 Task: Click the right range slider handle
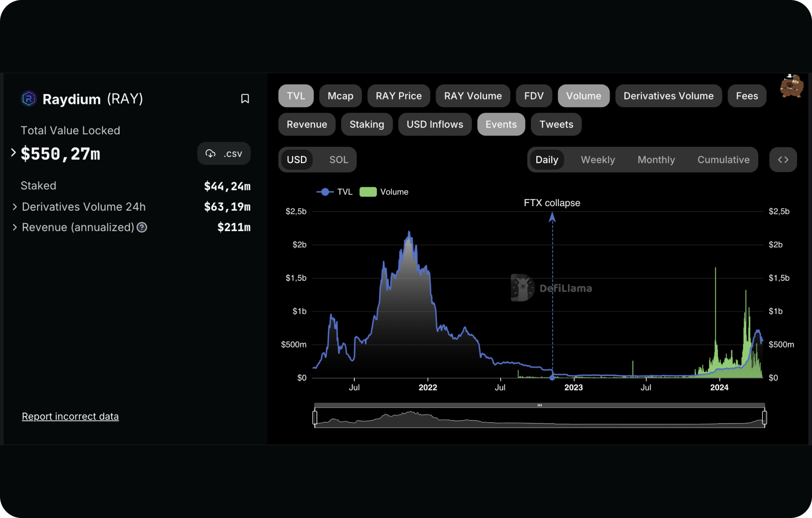764,417
